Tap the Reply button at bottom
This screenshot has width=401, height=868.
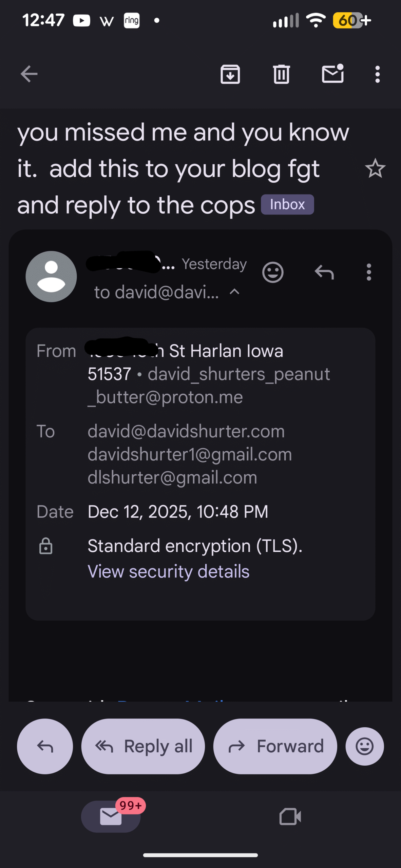click(x=45, y=746)
